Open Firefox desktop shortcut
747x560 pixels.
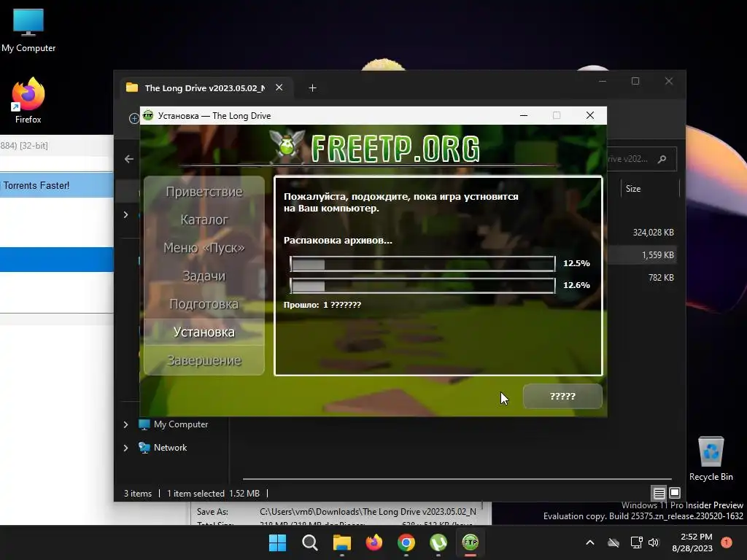coord(28,101)
